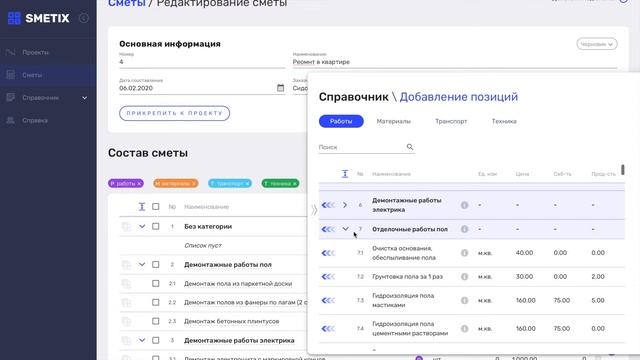This screenshot has width=640, height=360.
Task: Show info for Отделочные работы пол
Action: tap(464, 229)
